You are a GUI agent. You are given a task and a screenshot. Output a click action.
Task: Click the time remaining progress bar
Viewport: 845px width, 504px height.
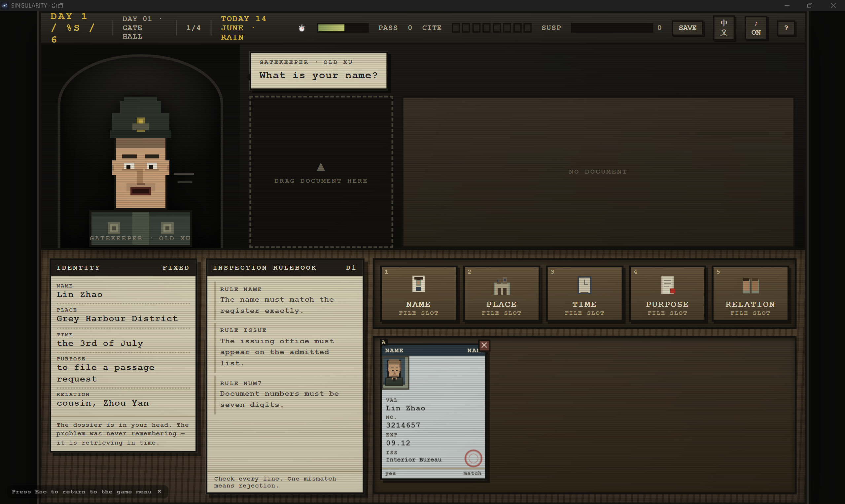click(342, 28)
